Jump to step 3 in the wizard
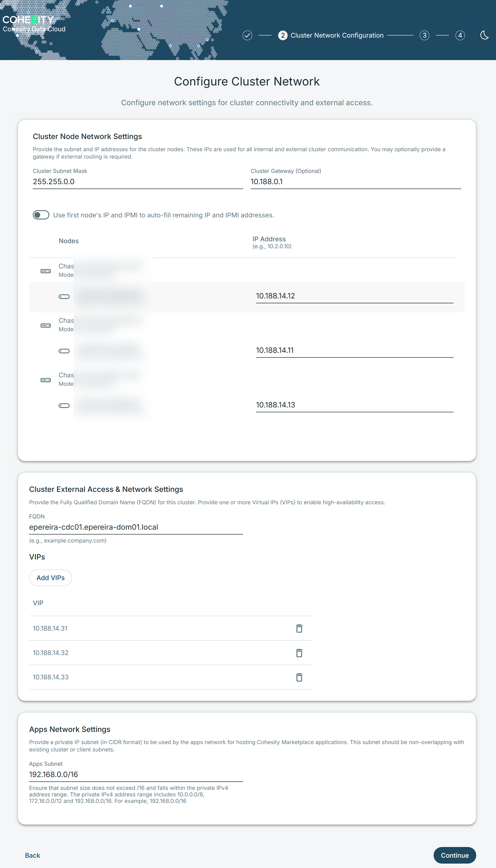 (x=424, y=35)
